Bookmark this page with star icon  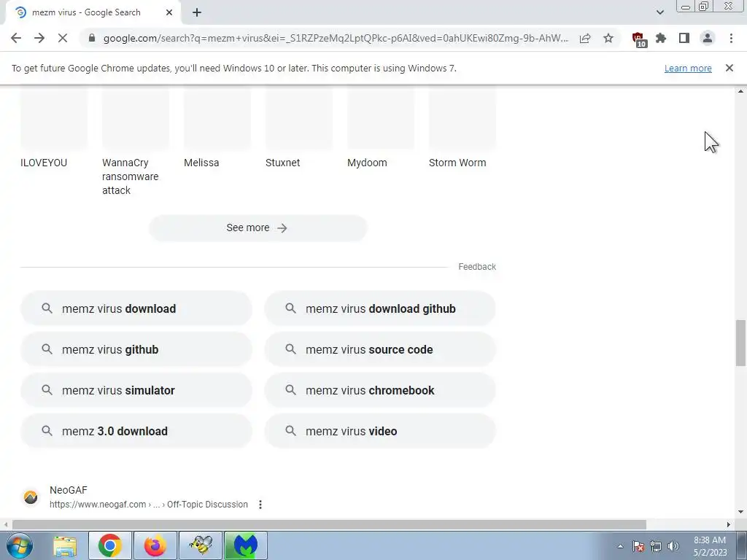tap(608, 38)
